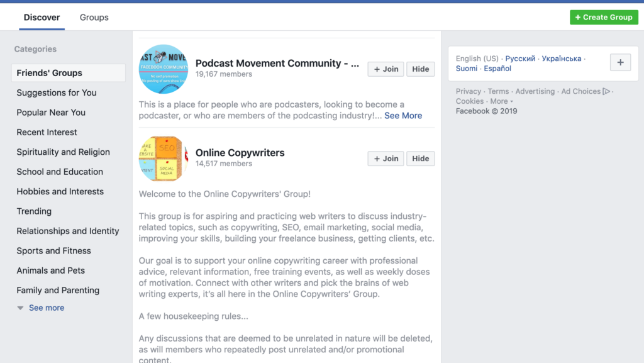Click the Categories heading
This screenshot has width=644, height=363.
(x=35, y=49)
